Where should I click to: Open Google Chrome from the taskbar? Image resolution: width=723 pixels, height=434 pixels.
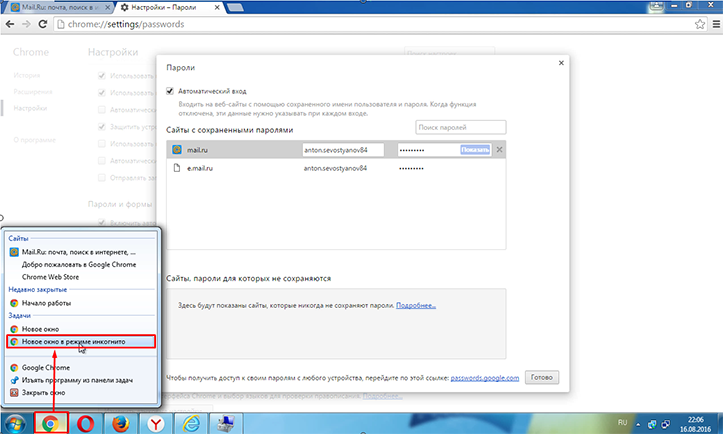(51, 423)
